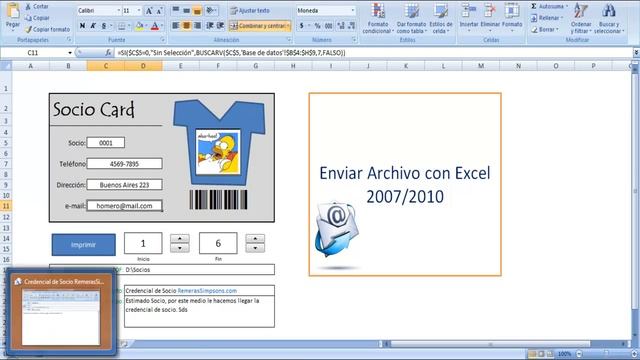Open font color dropdown arrow
The width and height of the screenshot is (640, 360).
162,26
